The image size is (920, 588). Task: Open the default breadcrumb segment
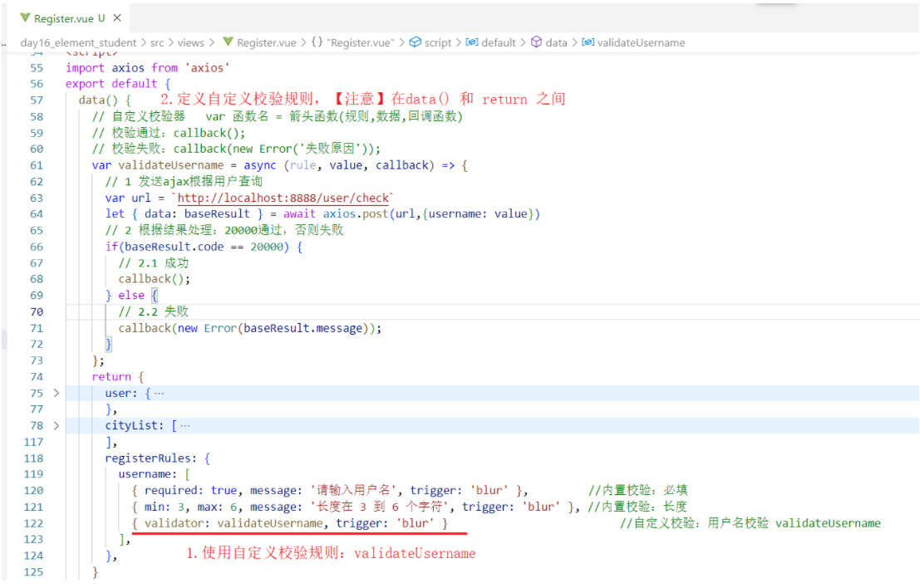tap(498, 43)
